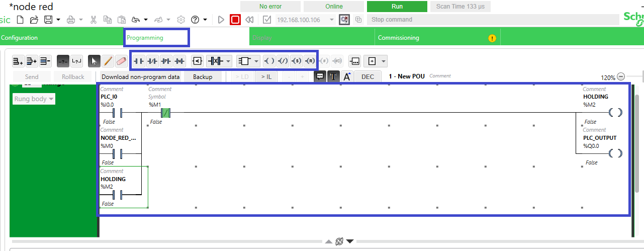
Task: Insert an inverse coil
Action: click(x=283, y=61)
